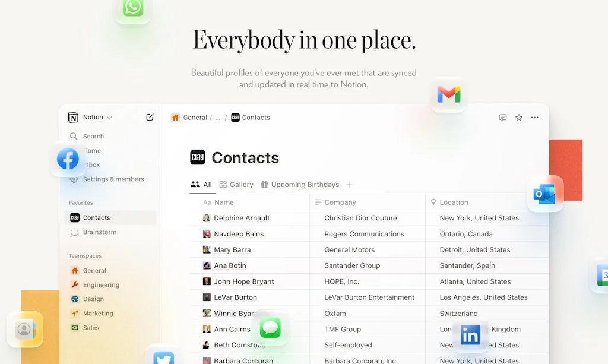
Task: Open the Marketing teamspace page
Action: click(x=99, y=313)
